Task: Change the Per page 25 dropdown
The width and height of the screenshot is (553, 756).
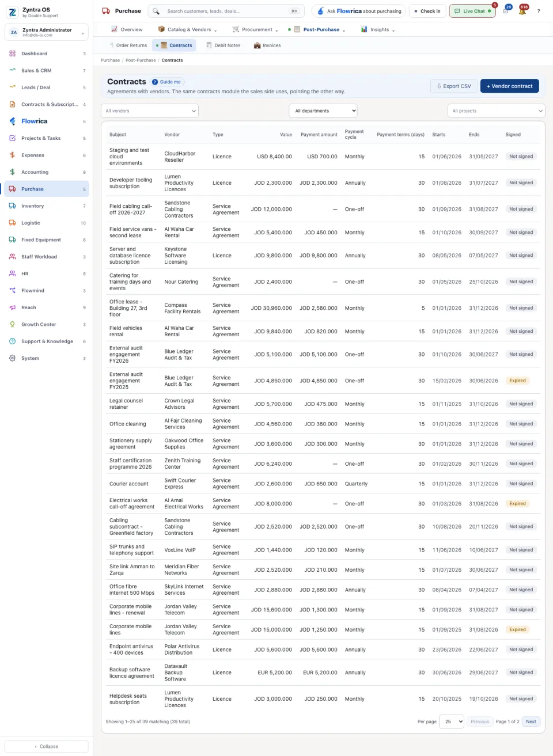Action: [452, 721]
